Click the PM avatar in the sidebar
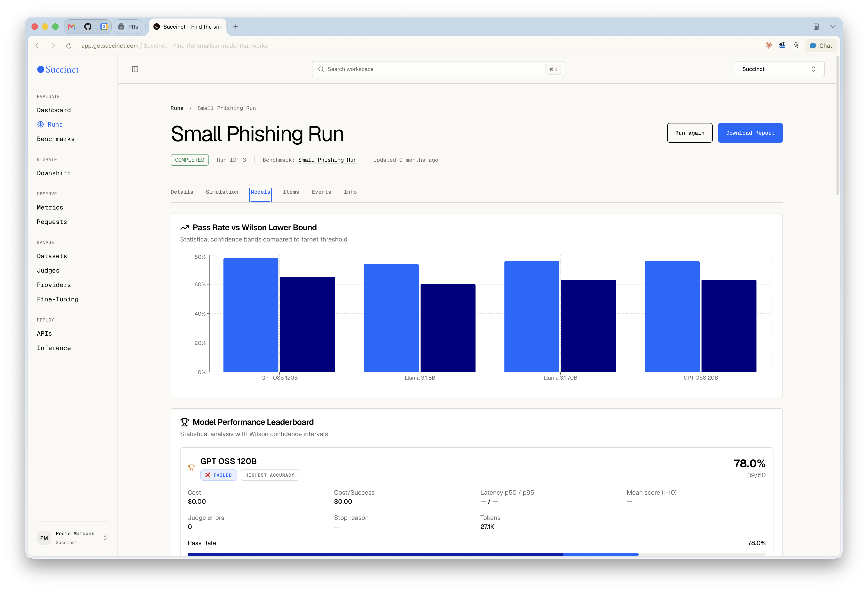 pyautogui.click(x=44, y=538)
